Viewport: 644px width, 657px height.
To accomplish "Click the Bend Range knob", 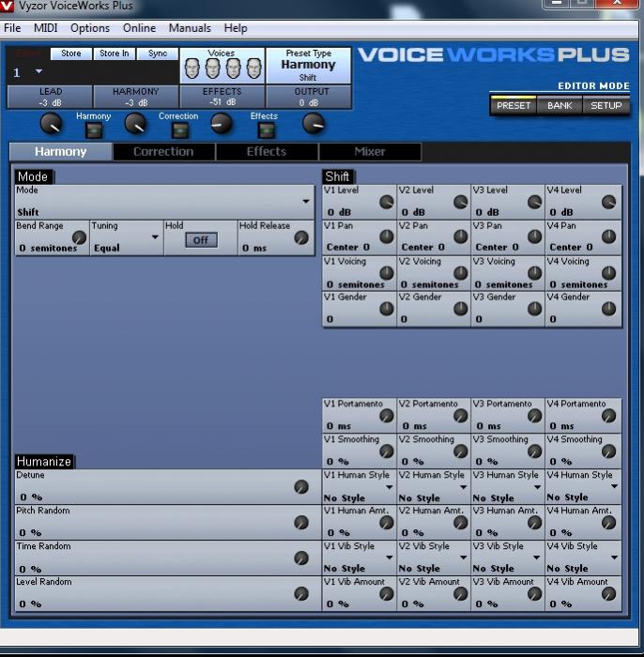I will click(79, 237).
